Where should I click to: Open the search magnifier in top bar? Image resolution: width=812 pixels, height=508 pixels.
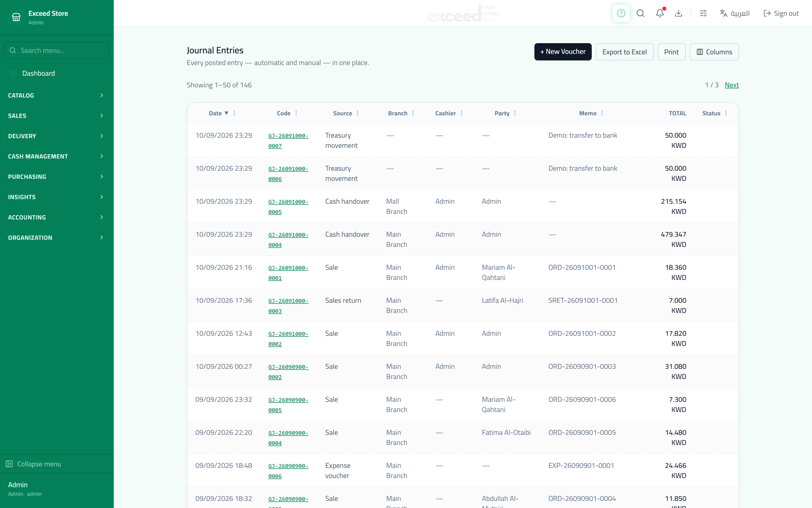pyautogui.click(x=640, y=13)
